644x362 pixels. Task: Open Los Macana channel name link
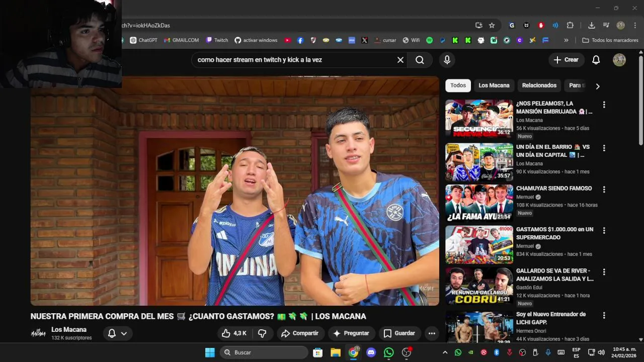(69, 330)
